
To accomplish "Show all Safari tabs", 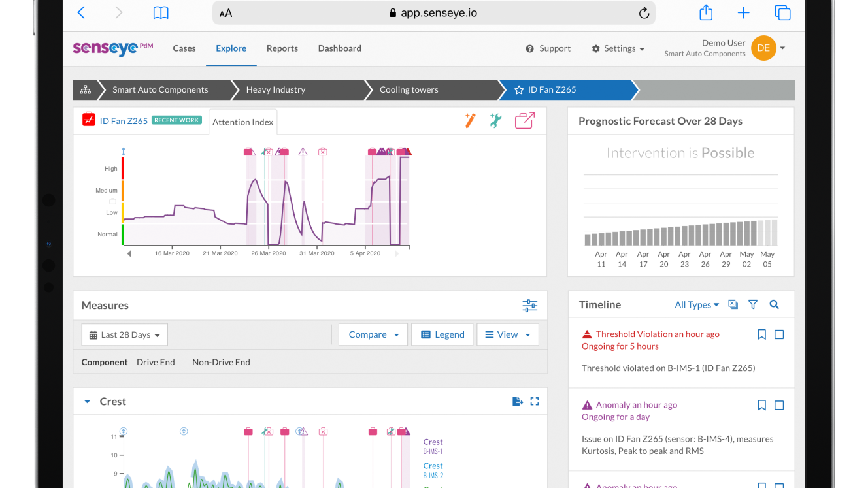I will (782, 12).
